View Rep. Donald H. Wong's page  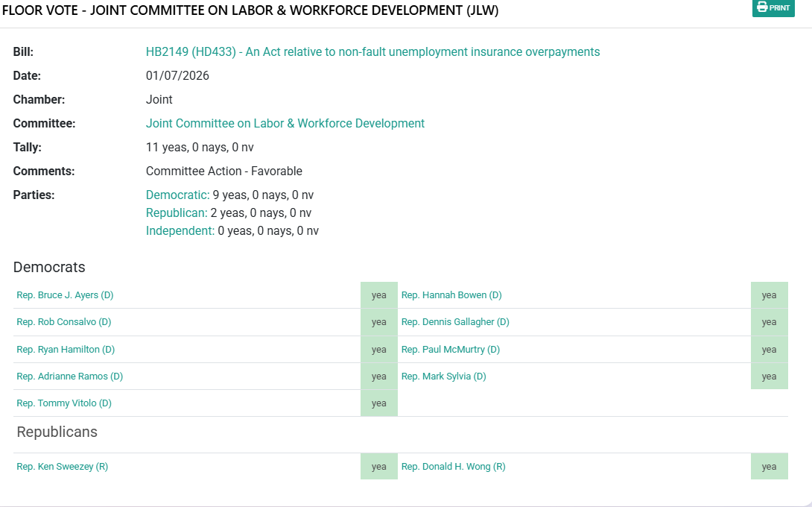(x=453, y=467)
